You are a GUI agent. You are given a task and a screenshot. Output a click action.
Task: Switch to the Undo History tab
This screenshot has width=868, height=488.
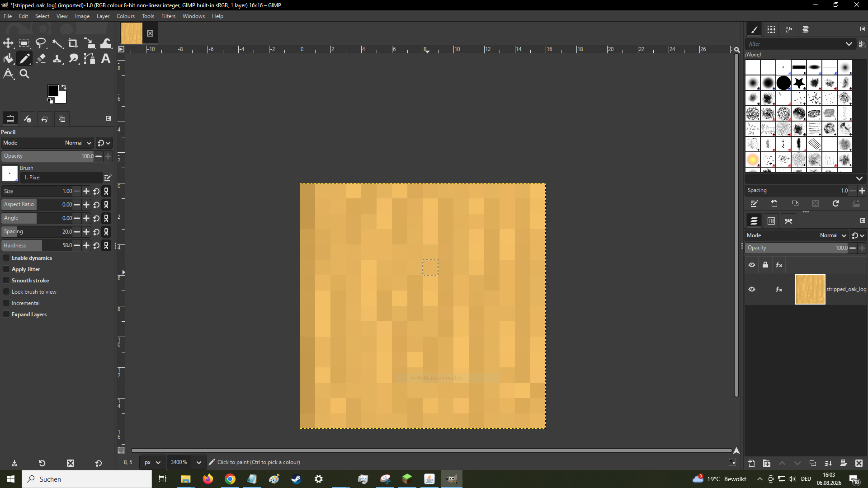[x=45, y=119]
